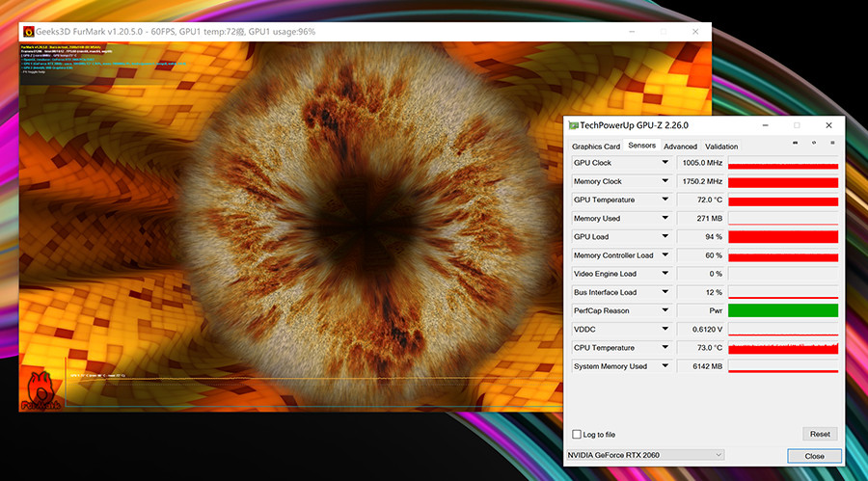Select the Sensors tab
This screenshot has height=481, width=868.
coord(641,145)
